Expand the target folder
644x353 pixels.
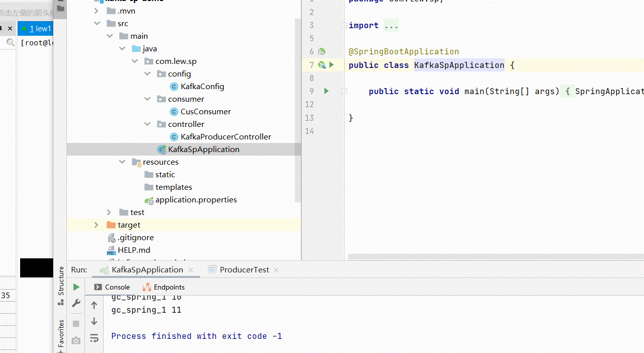[x=97, y=225]
